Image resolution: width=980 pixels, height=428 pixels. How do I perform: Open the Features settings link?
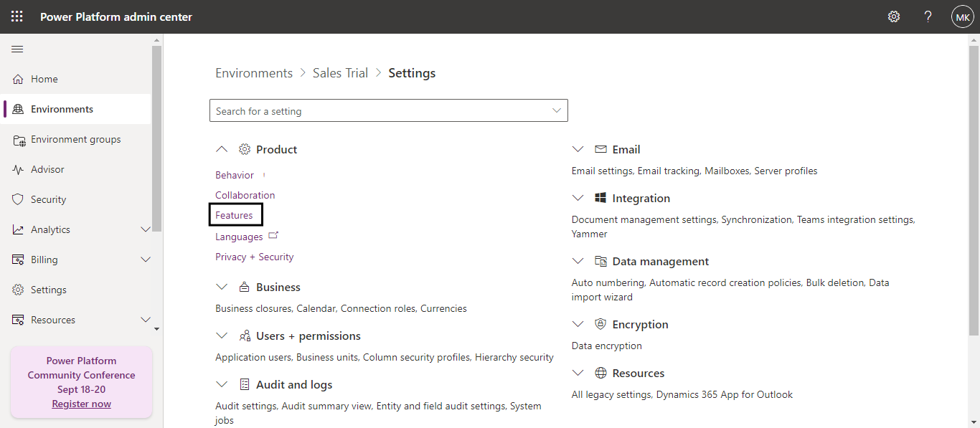pos(234,215)
